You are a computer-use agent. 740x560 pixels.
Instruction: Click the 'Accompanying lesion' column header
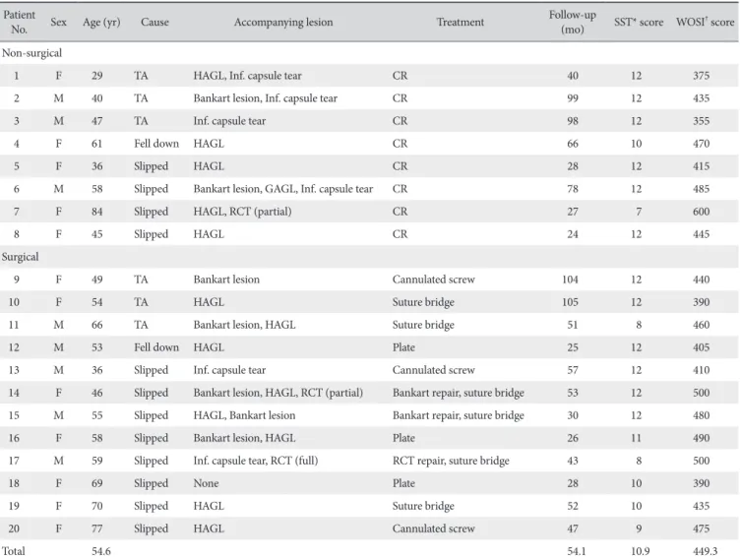click(x=283, y=22)
